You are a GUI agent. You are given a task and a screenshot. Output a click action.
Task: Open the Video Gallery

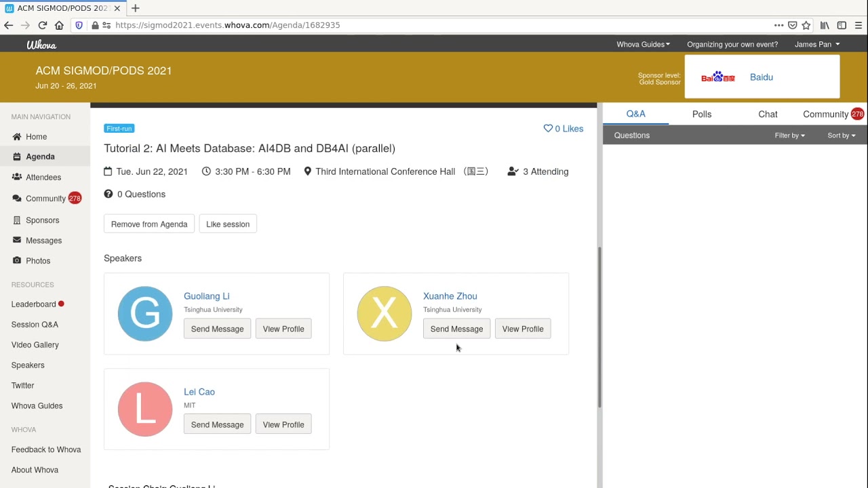point(35,345)
